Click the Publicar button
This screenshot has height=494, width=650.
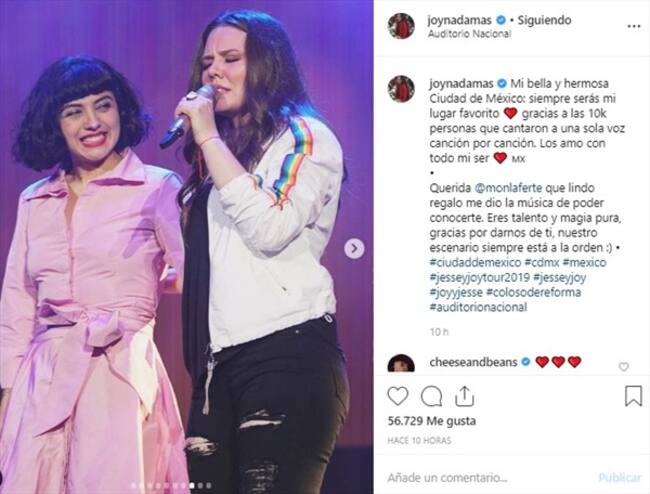620,478
